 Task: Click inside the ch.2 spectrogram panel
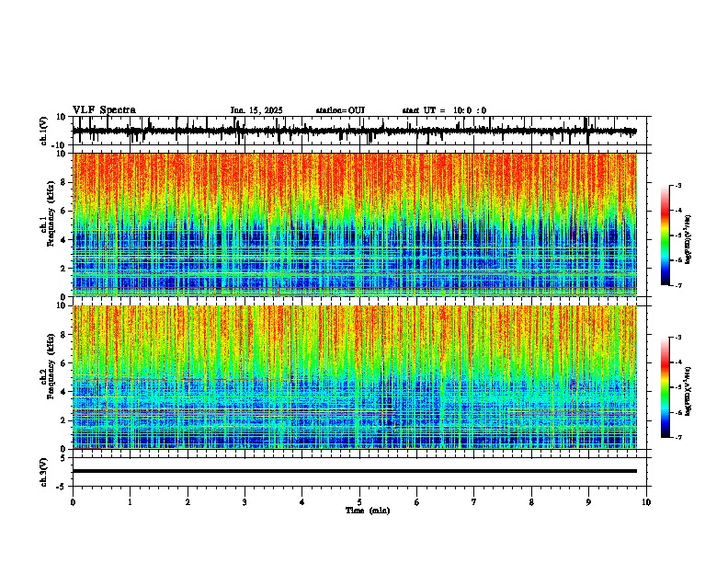[354, 377]
